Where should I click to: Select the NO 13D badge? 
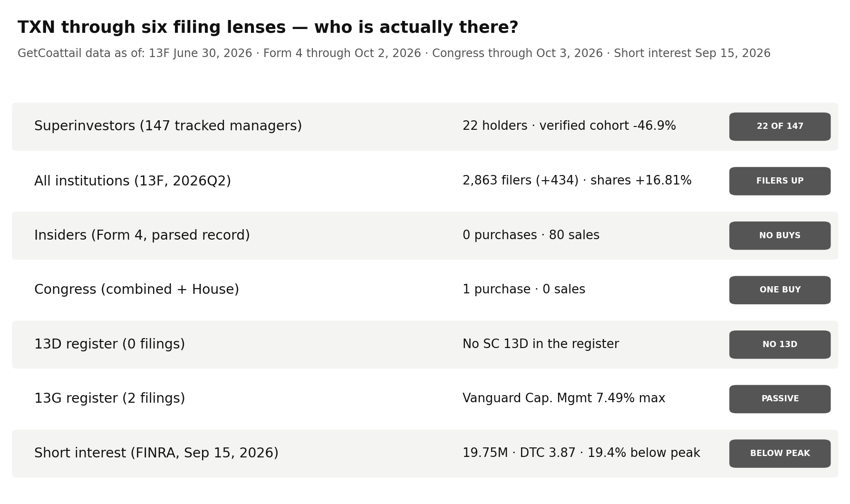pyautogui.click(x=780, y=345)
